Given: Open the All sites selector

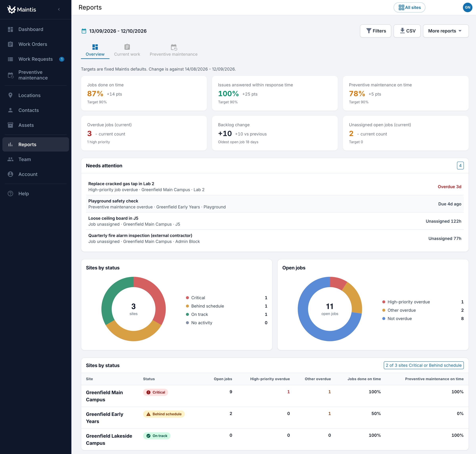Looking at the screenshot, I should 409,8.
